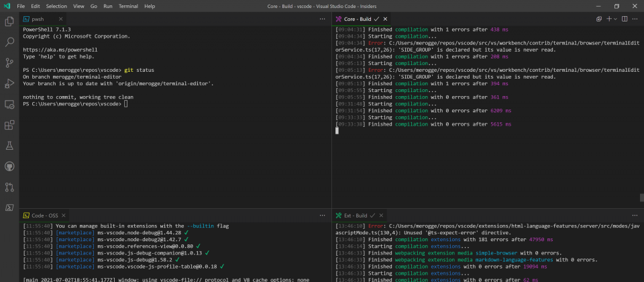The height and width of the screenshot is (282, 644).
Task: Switch to the Ext - Build tab
Action: (x=360, y=216)
